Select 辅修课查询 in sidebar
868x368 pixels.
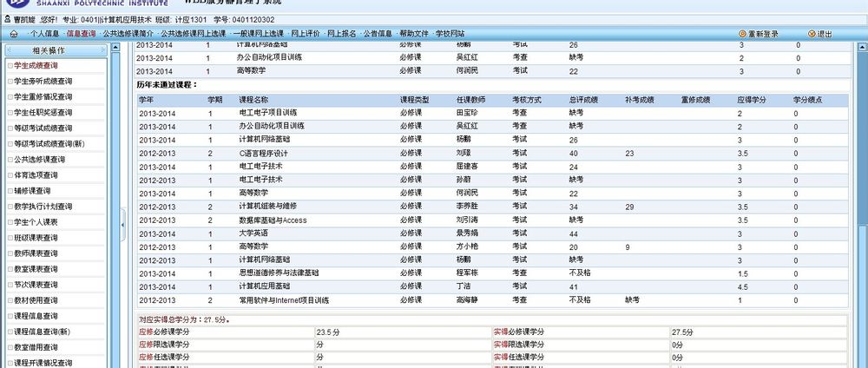(32, 191)
